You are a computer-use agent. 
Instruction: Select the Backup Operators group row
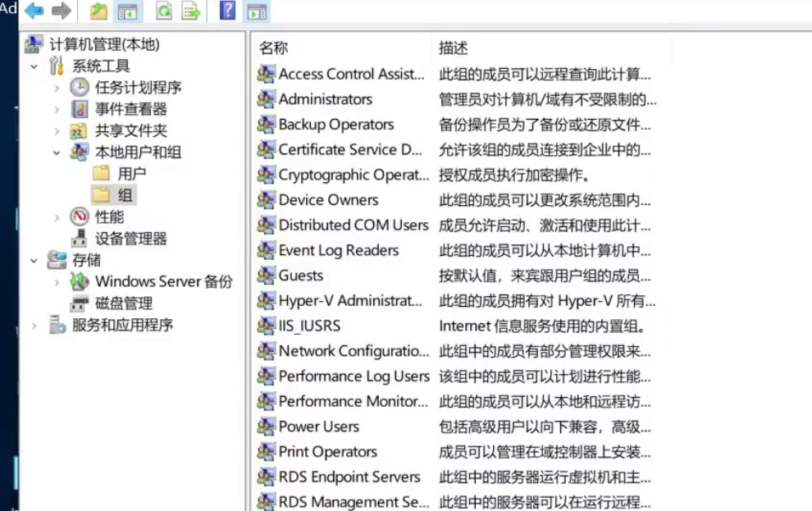336,124
